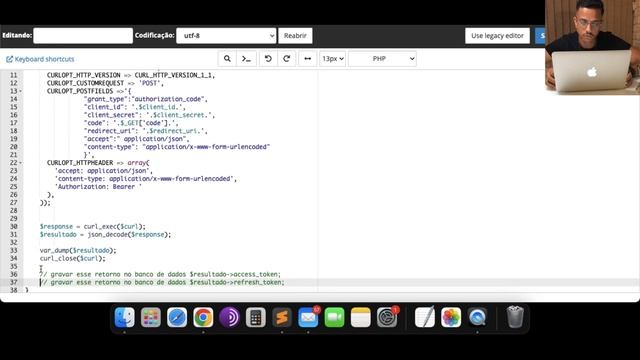Click the 'Authorization: Bearer ' line
This screenshot has width=640, height=360.
98,187
